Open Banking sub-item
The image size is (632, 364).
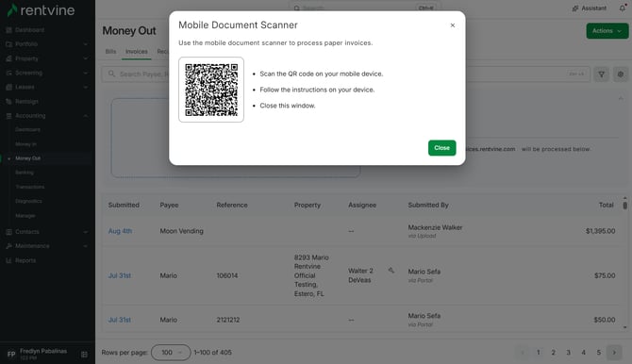pyautogui.click(x=25, y=173)
